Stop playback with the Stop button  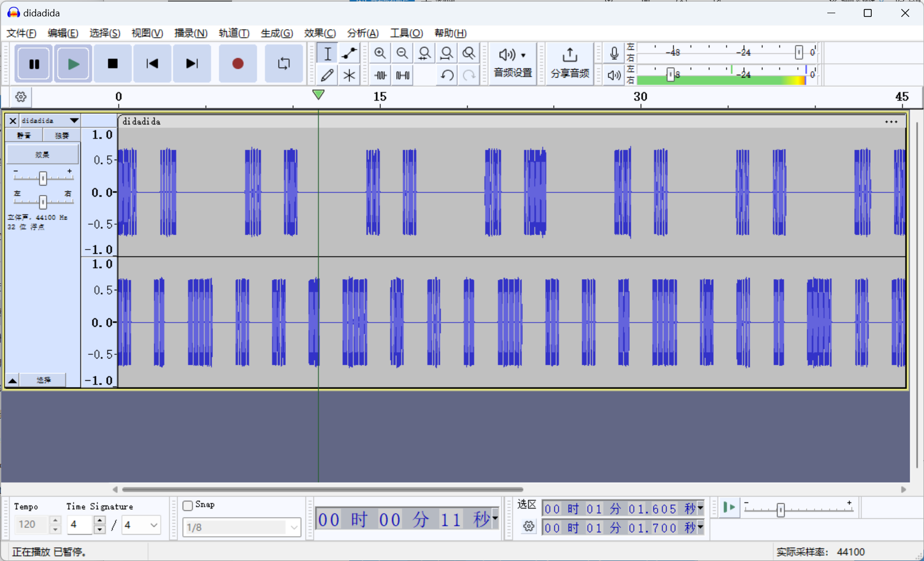[113, 64]
